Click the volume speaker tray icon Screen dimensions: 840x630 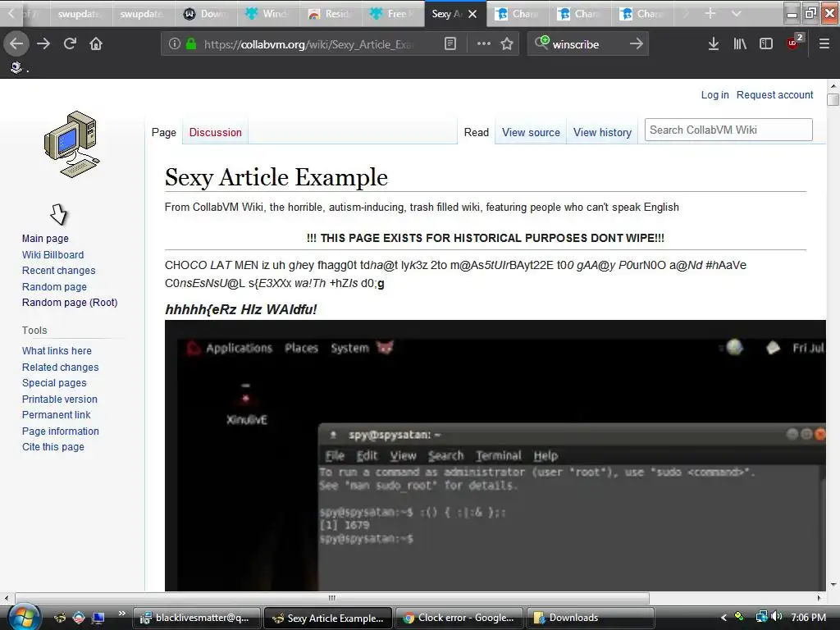pos(778,617)
